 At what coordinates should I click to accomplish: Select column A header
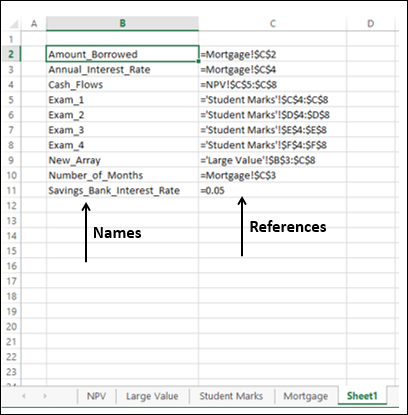[34, 23]
